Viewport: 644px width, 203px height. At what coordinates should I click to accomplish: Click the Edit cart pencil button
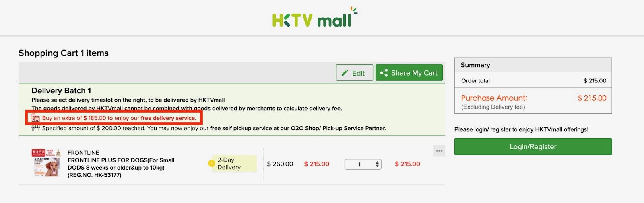354,73
